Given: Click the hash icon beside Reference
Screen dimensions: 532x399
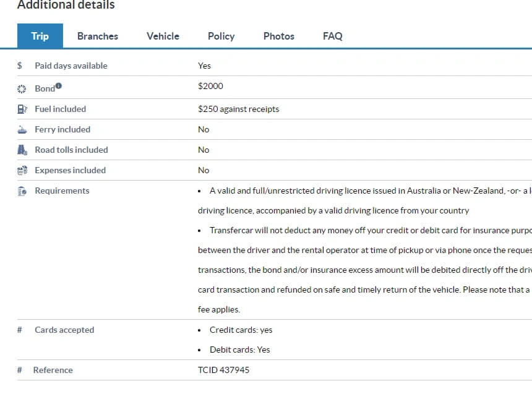Looking at the screenshot, I should (20, 370).
